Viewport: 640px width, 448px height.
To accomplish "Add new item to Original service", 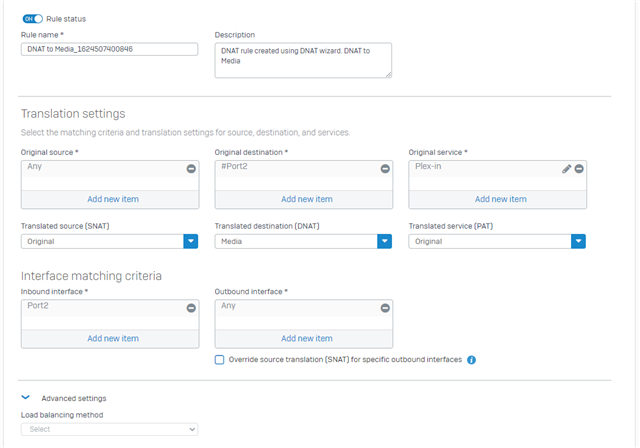I will [500, 199].
